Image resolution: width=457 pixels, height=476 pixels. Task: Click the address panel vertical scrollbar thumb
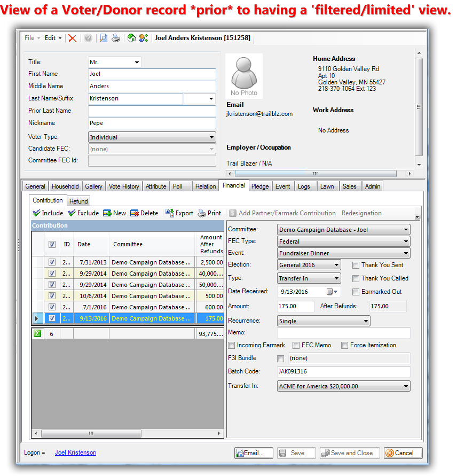[x=419, y=107]
